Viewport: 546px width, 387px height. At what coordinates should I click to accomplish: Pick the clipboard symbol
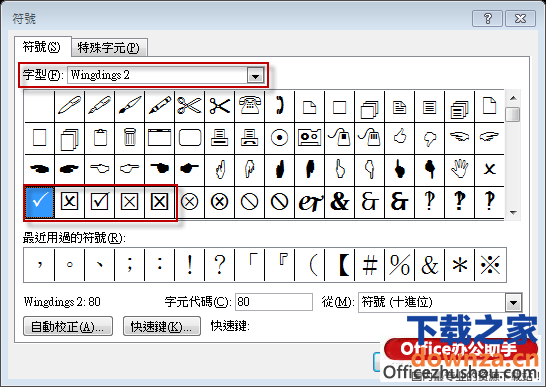pyautogui.click(x=99, y=138)
